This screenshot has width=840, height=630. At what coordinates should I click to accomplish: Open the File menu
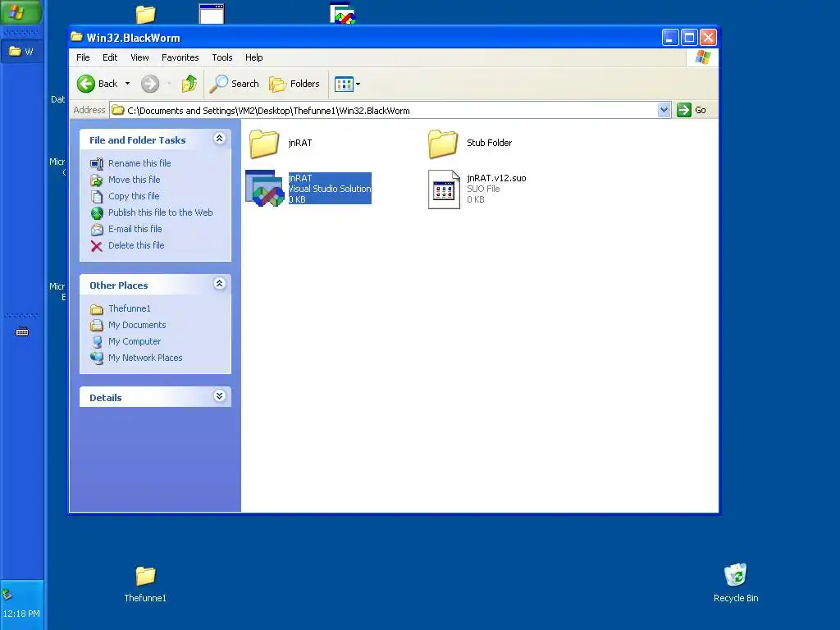[x=83, y=57]
